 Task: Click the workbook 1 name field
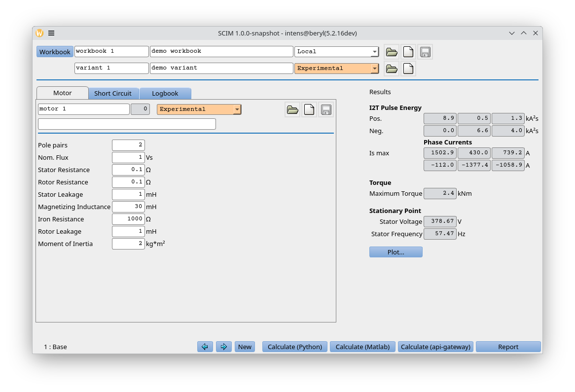(x=111, y=51)
